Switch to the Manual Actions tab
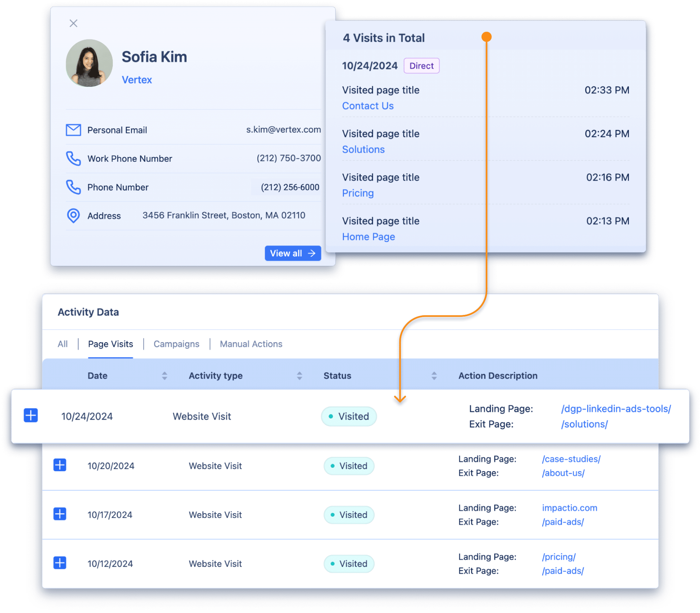Viewport: 700px width, 613px height. (251, 344)
